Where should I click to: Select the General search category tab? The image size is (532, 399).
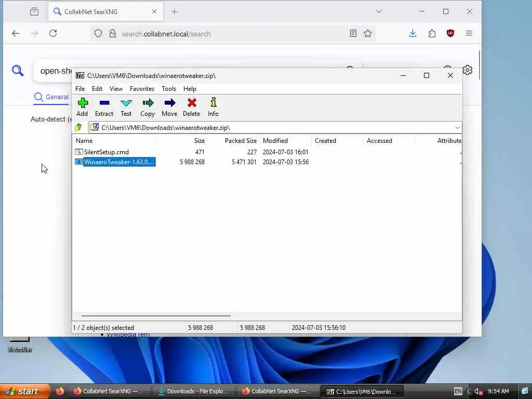tap(51, 97)
